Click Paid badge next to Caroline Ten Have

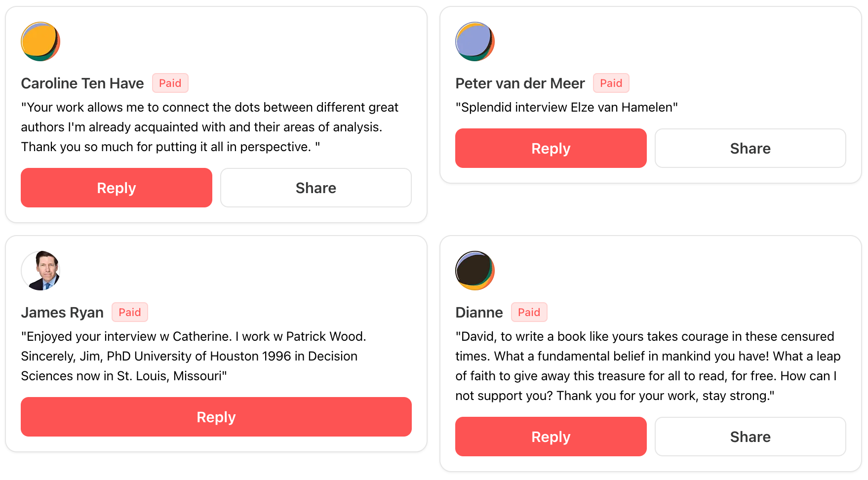[x=170, y=83]
